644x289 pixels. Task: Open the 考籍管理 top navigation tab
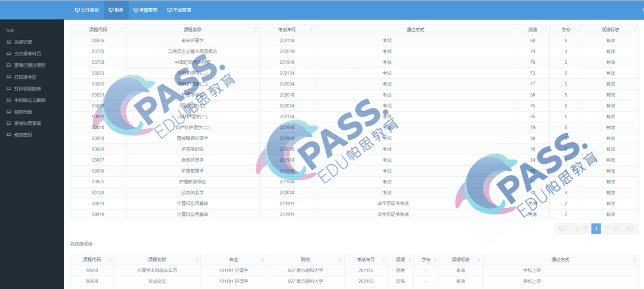[x=145, y=10]
